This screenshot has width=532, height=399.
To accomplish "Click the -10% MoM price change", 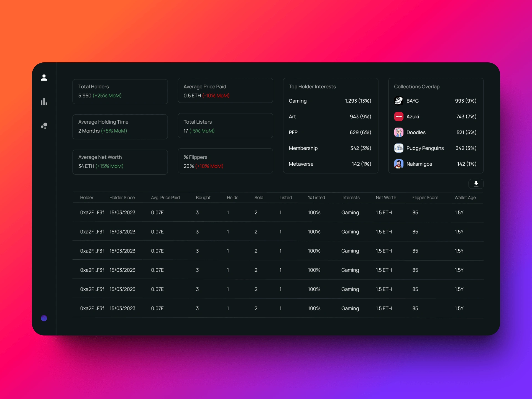I will click(216, 96).
